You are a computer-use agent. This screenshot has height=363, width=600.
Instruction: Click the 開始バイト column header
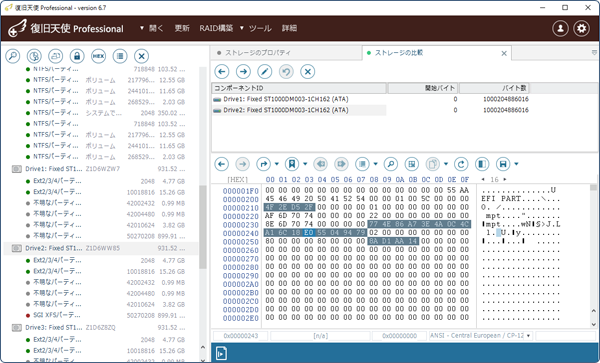point(422,88)
